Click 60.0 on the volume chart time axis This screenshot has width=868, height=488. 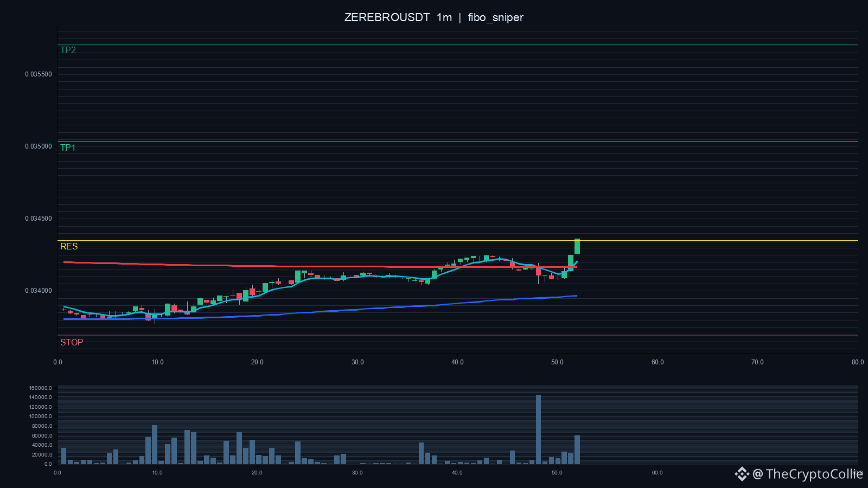point(658,473)
